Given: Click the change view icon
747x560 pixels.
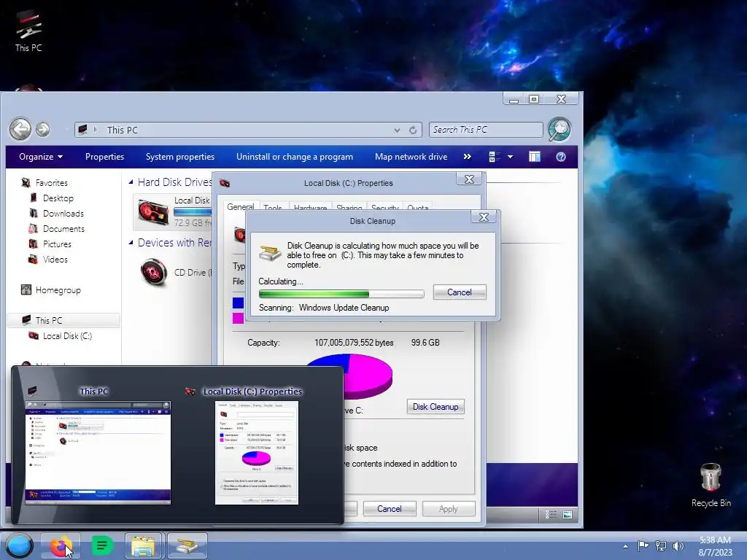Looking at the screenshot, I should (495, 157).
